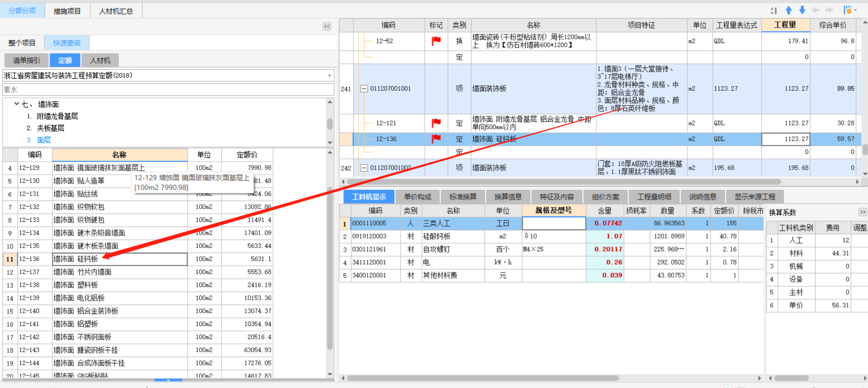Select tree item 面层
The width and height of the screenshot is (868, 388).
pos(44,140)
